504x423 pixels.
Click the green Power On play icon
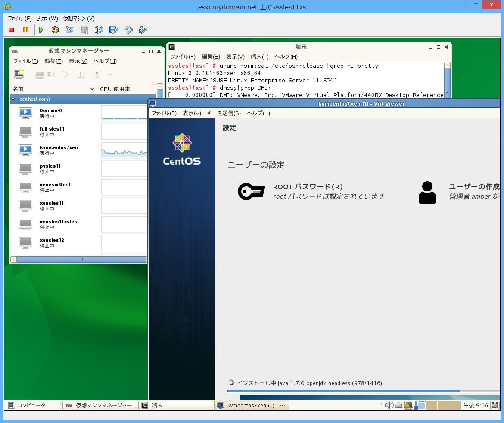tap(41, 30)
